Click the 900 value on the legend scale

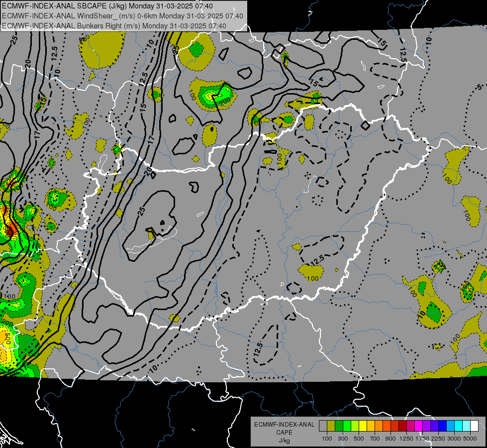click(390, 439)
